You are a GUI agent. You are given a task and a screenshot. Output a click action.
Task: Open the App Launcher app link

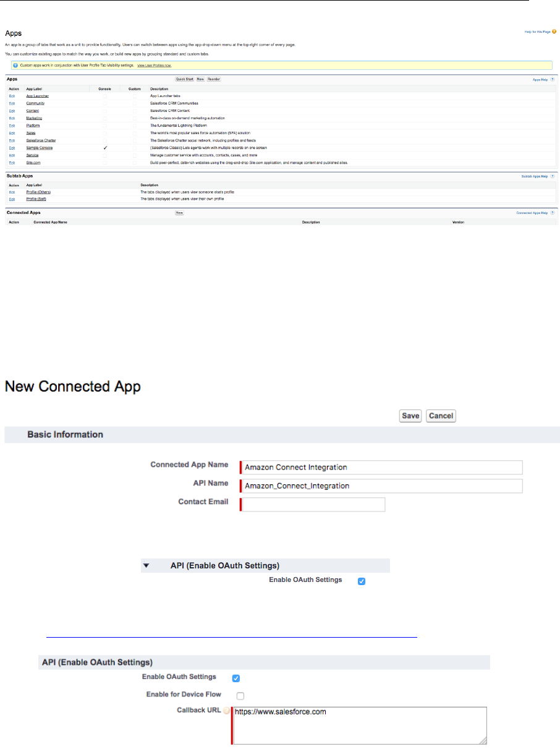click(x=38, y=96)
